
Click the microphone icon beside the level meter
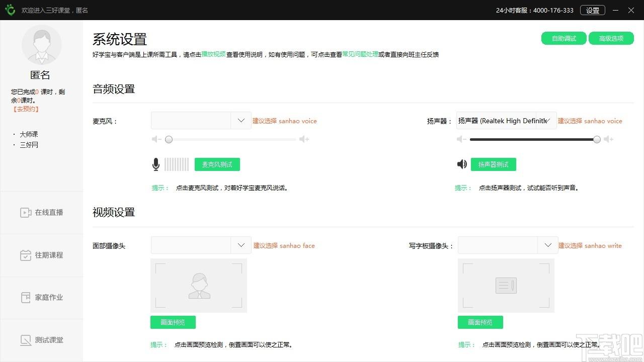pyautogui.click(x=156, y=164)
